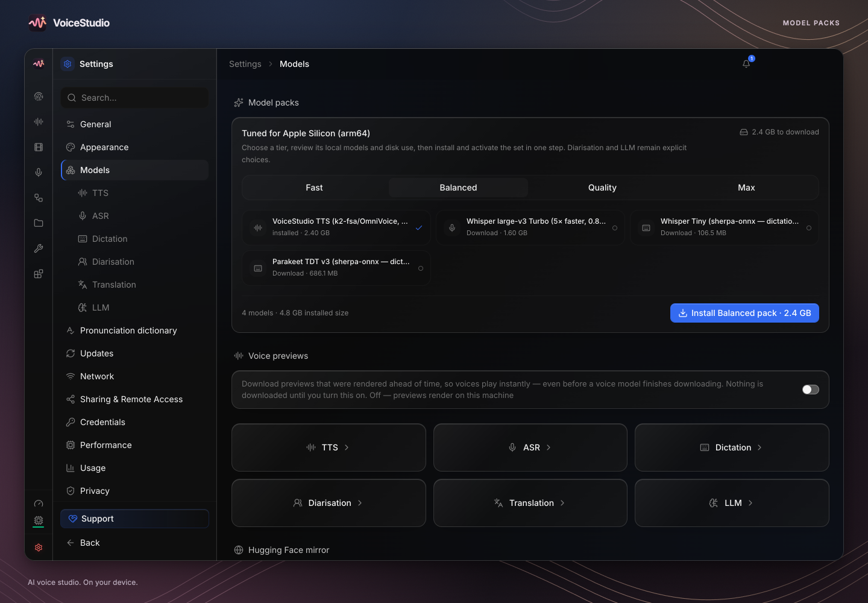Open the Translation card with chevron

click(x=530, y=503)
